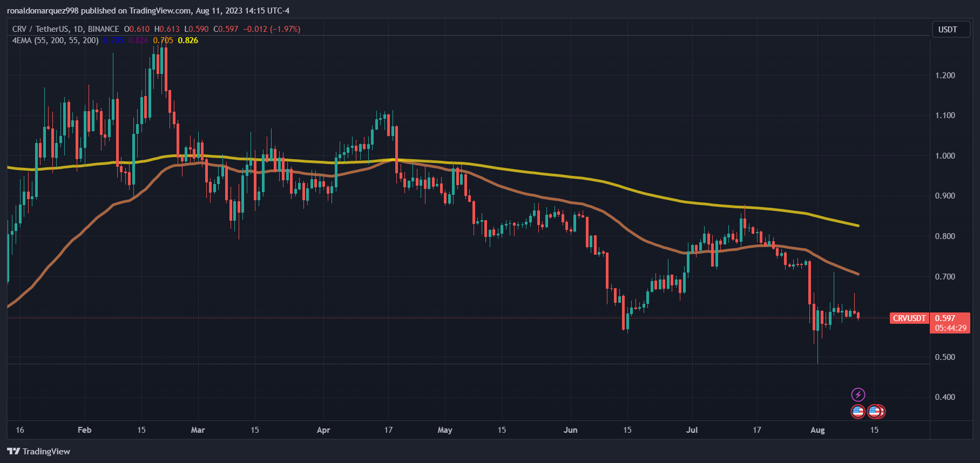This screenshot has height=463, width=980.
Task: Click the purple 0.826 EMA value
Action: 138,40
